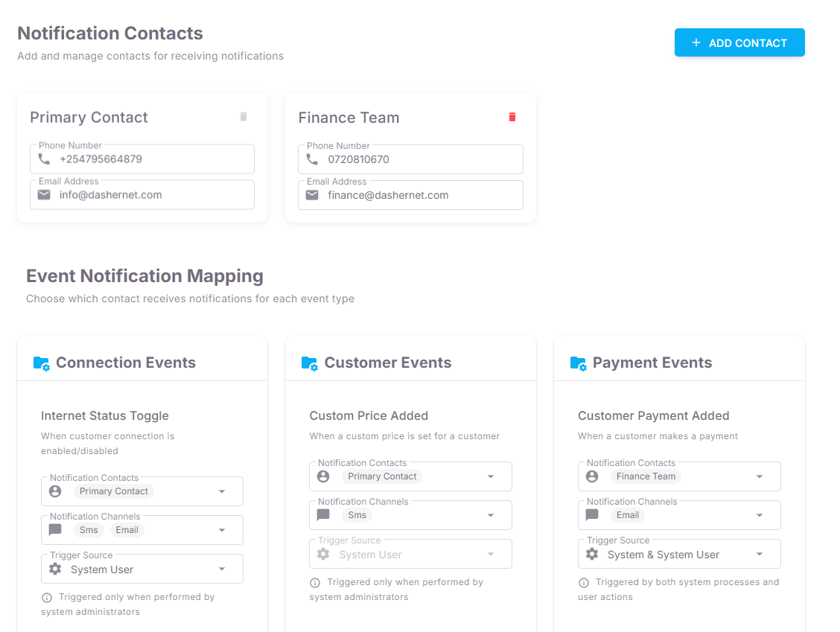Screen dimensions: 840x632
Task: Expand Notification Contacts dropdown for Internet Status Toggle
Action: (222, 492)
